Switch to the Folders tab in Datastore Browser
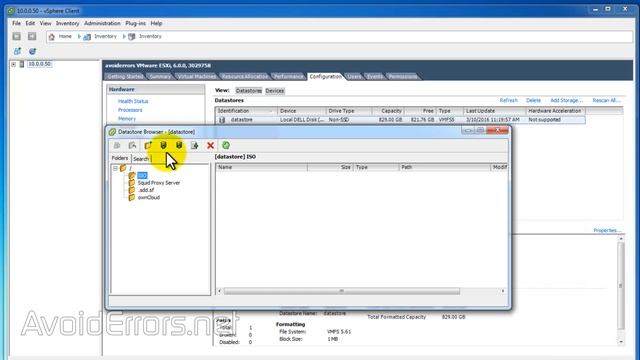 (x=120, y=158)
